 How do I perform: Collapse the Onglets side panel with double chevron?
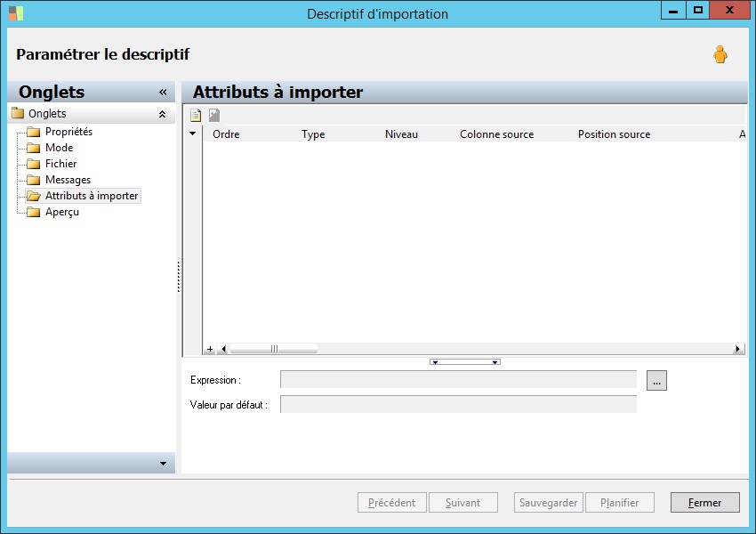point(163,93)
